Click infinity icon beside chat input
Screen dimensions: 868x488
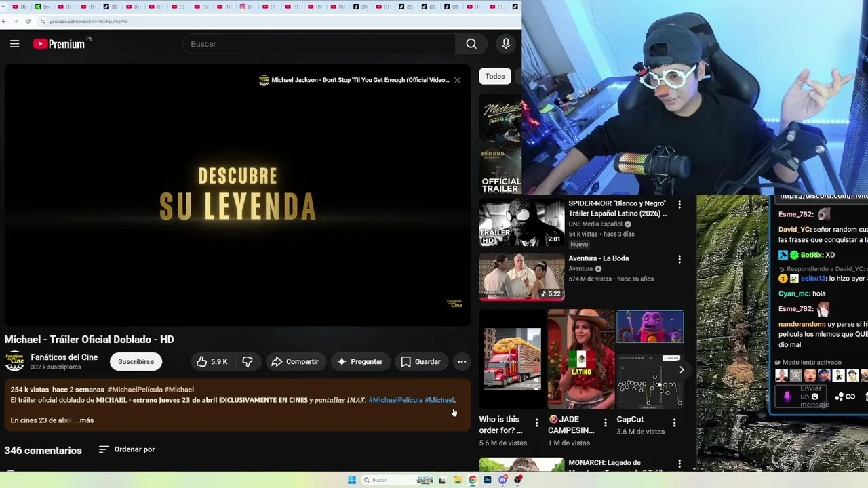[850, 396]
